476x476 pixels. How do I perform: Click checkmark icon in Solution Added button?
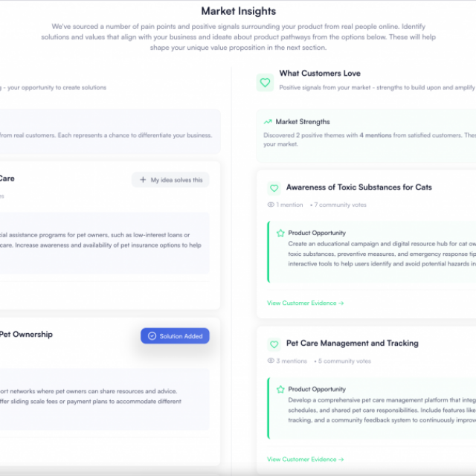pyautogui.click(x=152, y=335)
